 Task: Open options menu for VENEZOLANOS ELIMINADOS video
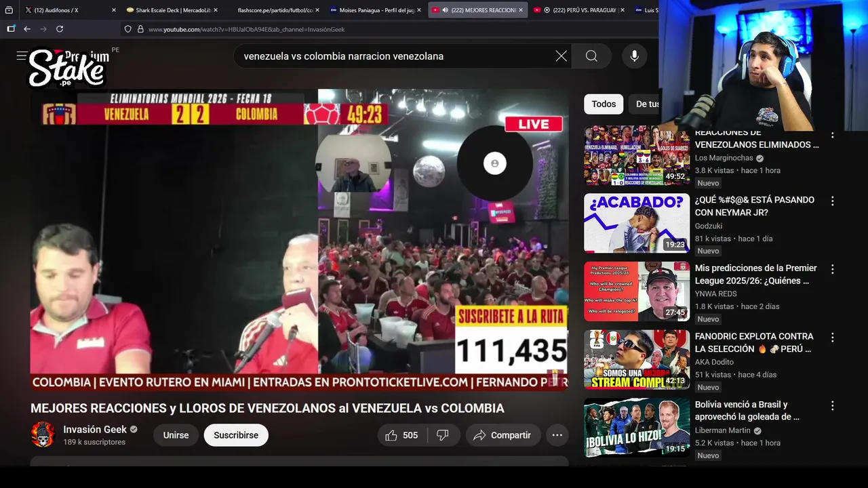coord(832,134)
